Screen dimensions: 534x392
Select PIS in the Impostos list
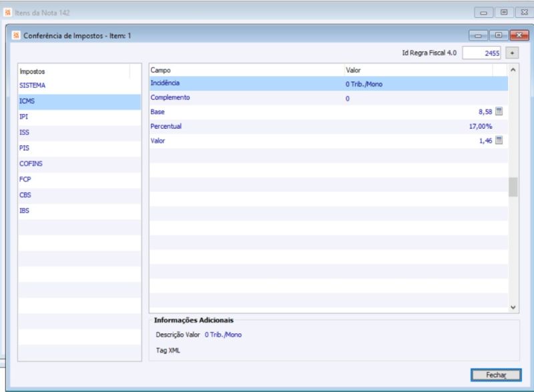point(79,148)
